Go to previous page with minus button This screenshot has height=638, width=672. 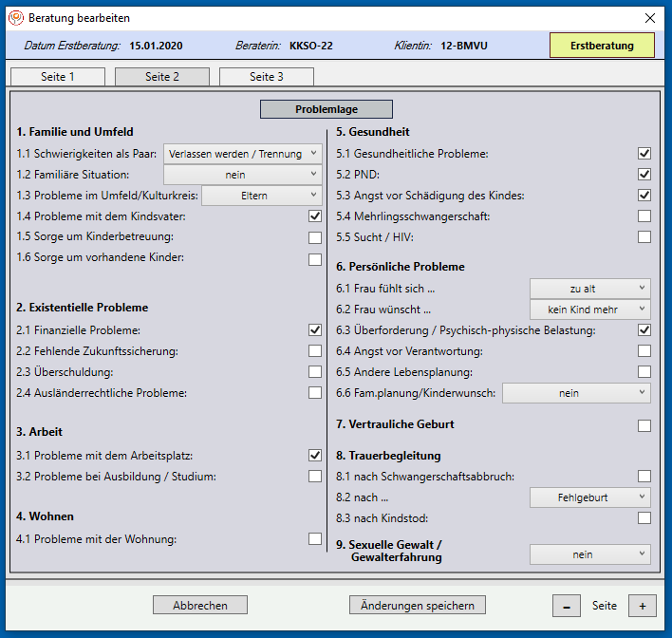(567, 606)
